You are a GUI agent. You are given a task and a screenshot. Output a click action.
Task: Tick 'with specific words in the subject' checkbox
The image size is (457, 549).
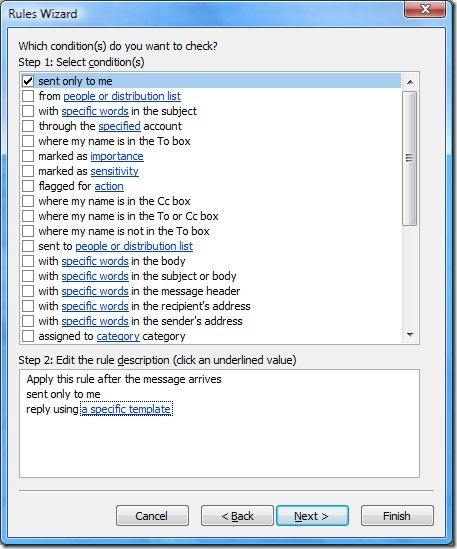pyautogui.click(x=28, y=111)
